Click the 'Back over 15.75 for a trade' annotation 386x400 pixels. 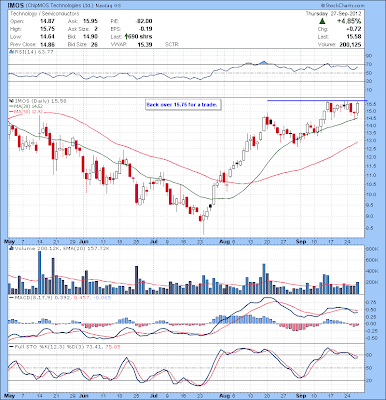click(182, 105)
